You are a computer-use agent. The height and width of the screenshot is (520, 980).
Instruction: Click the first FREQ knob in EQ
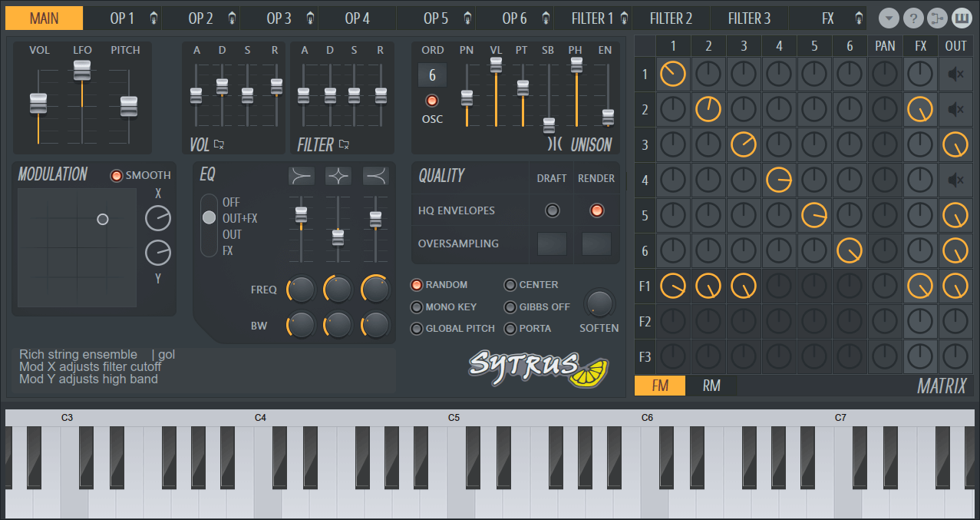300,290
